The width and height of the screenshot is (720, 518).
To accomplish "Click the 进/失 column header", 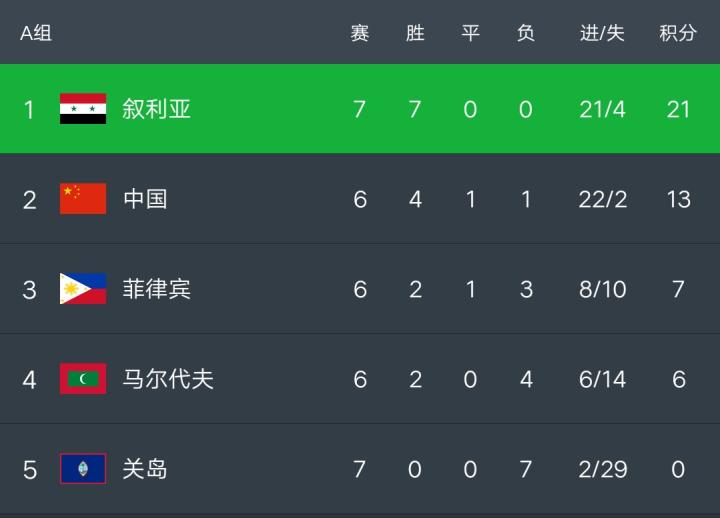I will tap(602, 33).
